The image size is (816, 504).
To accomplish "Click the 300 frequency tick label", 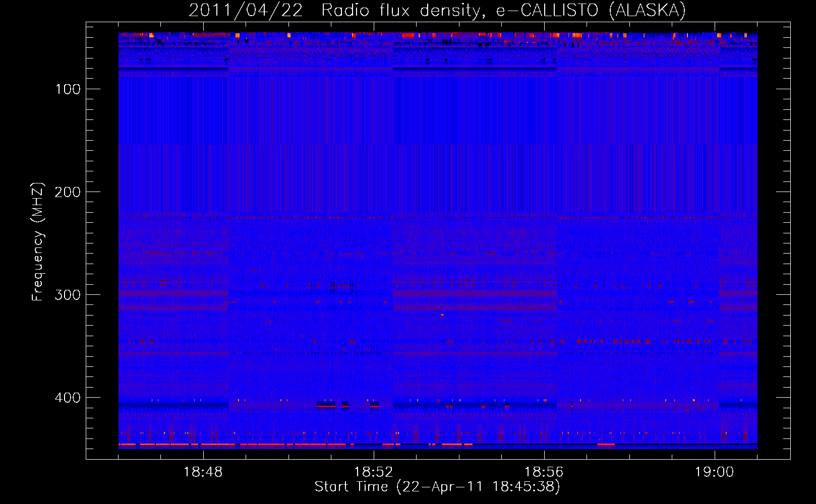I will (68, 295).
